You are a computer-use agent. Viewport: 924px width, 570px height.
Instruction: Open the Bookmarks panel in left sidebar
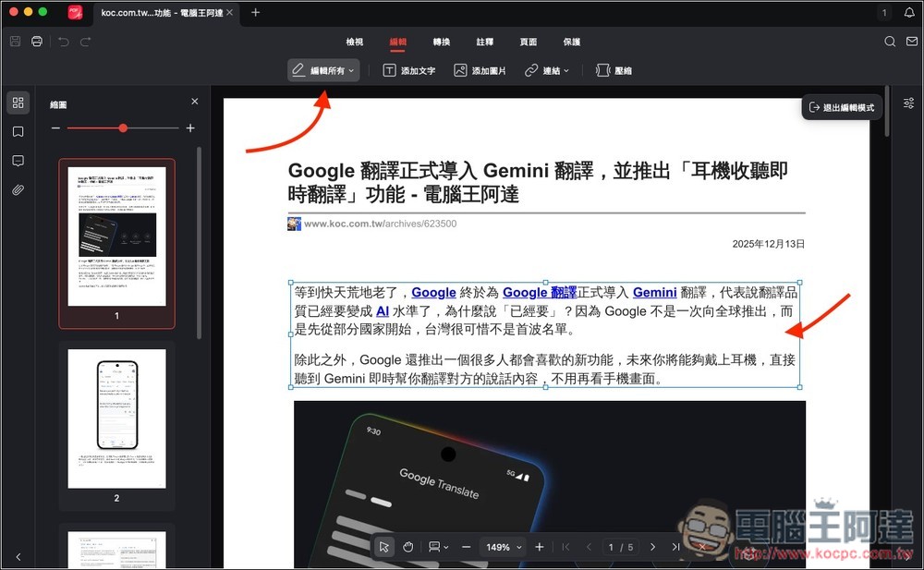18,131
